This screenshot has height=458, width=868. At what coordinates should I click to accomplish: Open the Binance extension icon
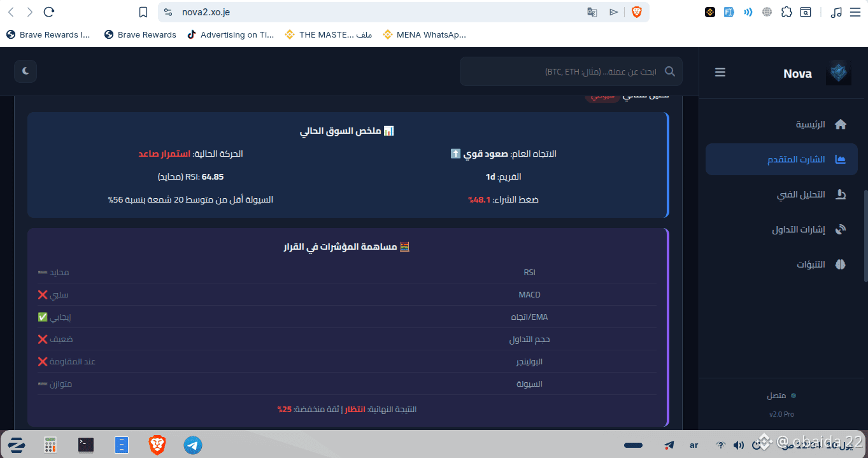(x=710, y=11)
